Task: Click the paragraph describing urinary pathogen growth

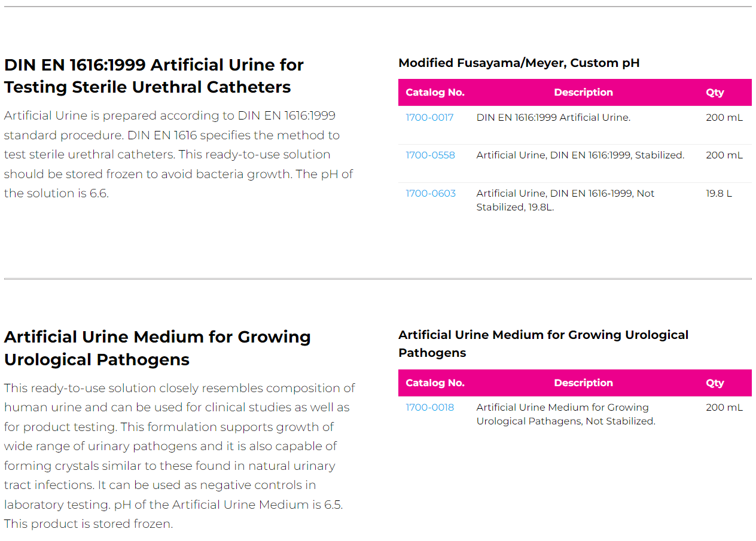Action: (179, 456)
